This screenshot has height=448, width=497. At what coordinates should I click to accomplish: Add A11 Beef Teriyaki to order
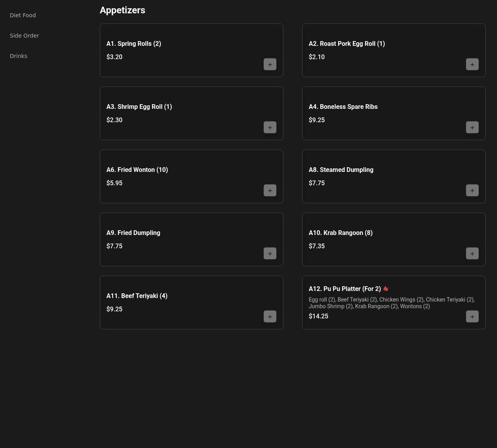[270, 317]
